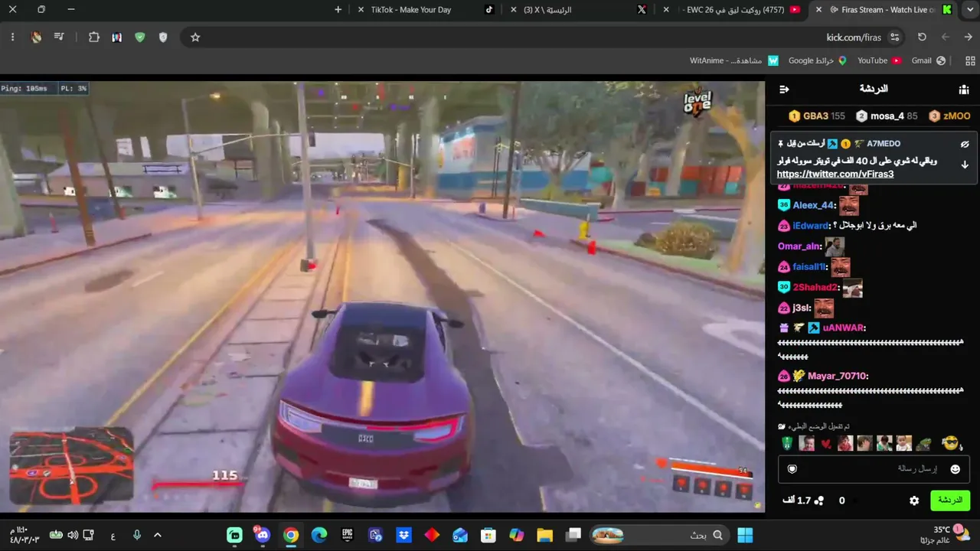Click the zMOO leaderboard entry
Viewport: 980px width, 551px height.
coord(949,116)
